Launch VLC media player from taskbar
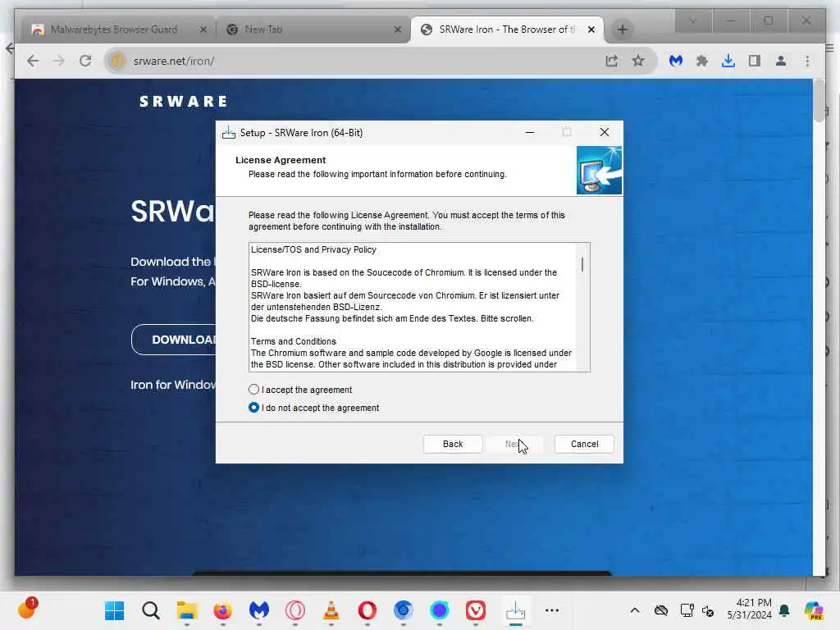The height and width of the screenshot is (630, 840). coord(331,610)
